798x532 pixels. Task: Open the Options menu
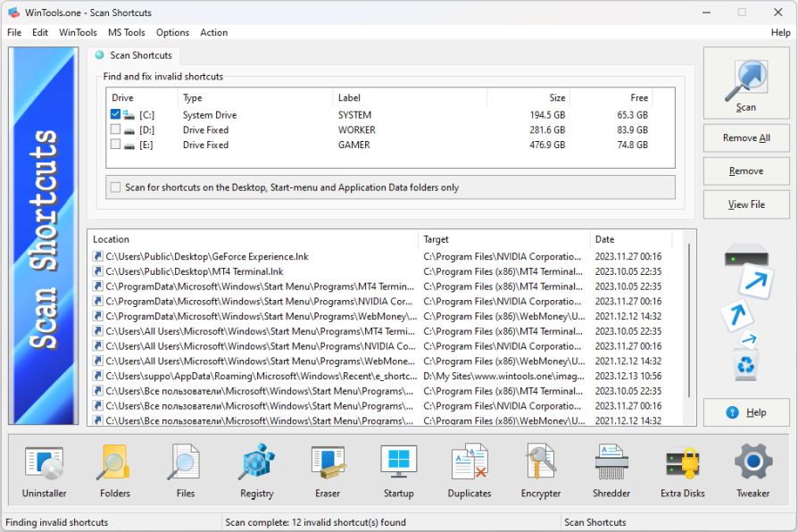[x=172, y=33]
